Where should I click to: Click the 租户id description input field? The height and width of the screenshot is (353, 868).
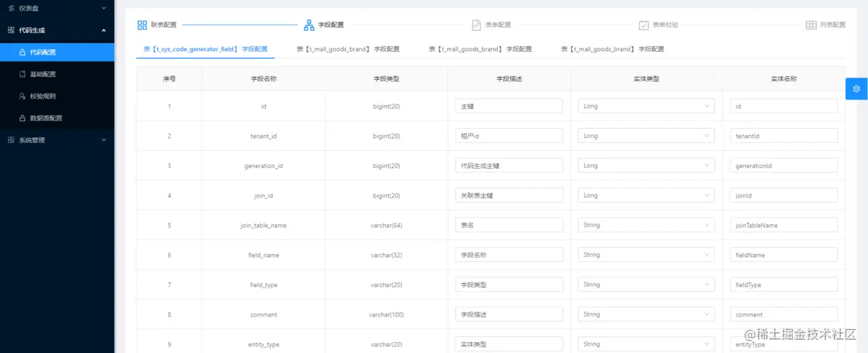pos(509,136)
